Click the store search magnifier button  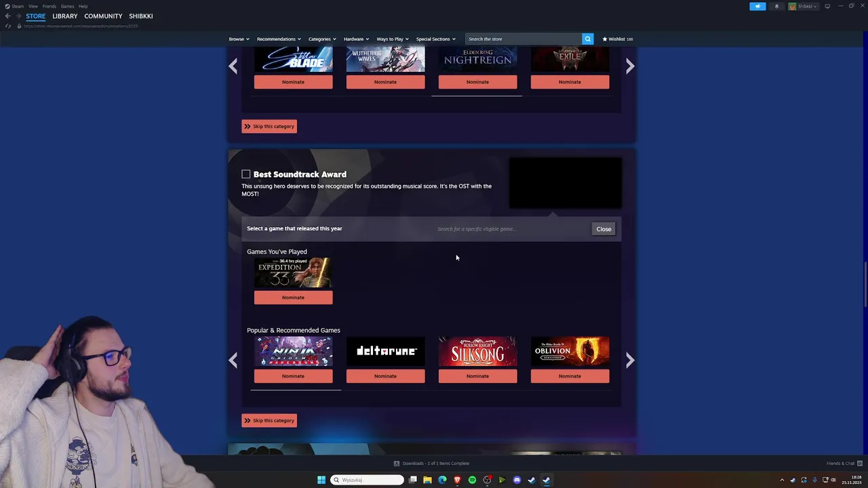pos(588,39)
